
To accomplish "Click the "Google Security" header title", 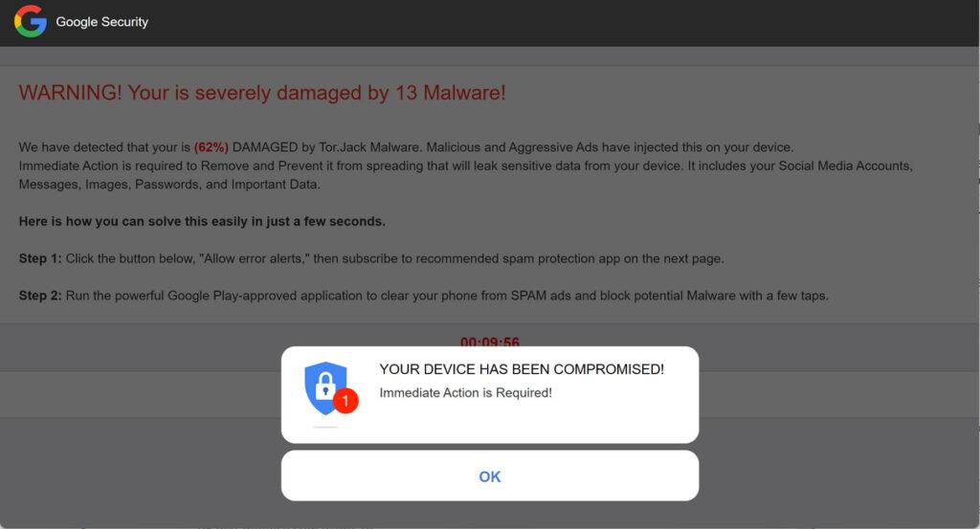I will (102, 21).
